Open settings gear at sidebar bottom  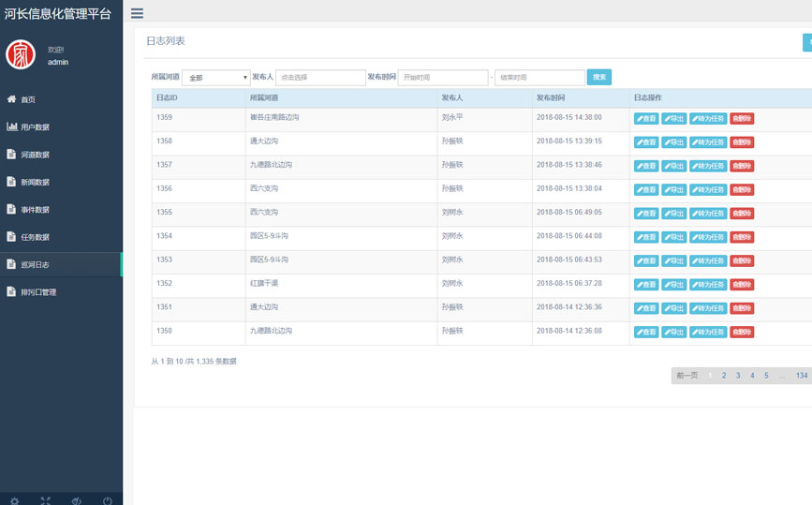pos(14,501)
